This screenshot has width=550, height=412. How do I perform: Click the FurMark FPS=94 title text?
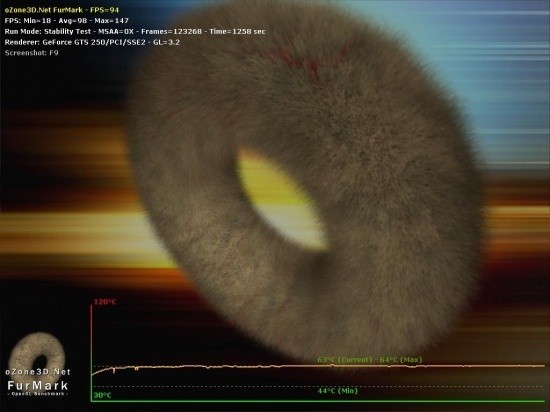click(x=62, y=10)
